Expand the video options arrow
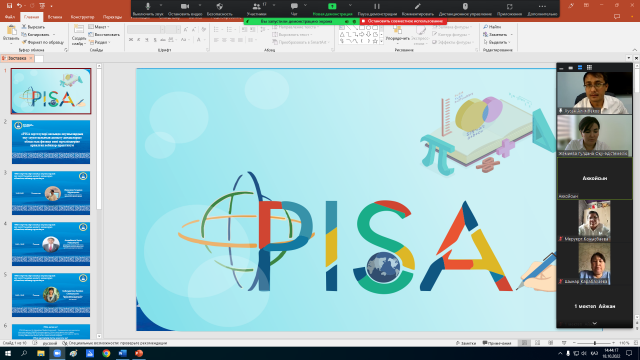This screenshot has width=640, height=360. coord(200,5)
